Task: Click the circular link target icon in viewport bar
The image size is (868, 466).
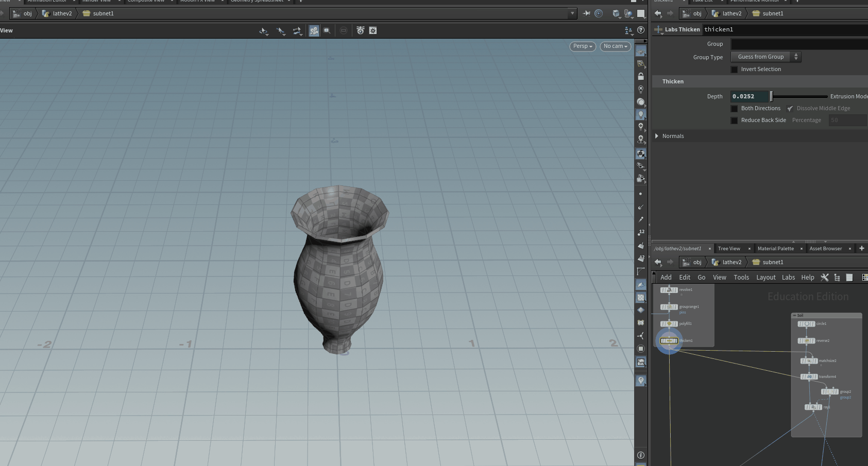Action: tap(599, 13)
